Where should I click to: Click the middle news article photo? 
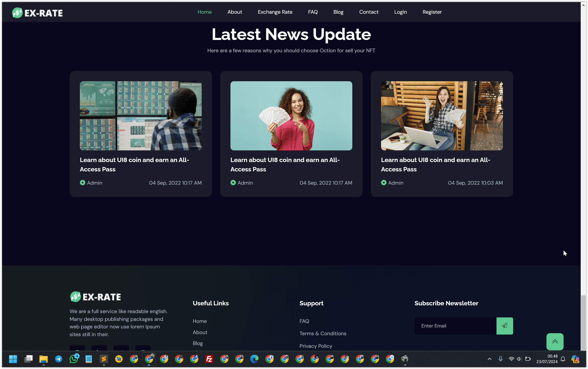coord(291,116)
